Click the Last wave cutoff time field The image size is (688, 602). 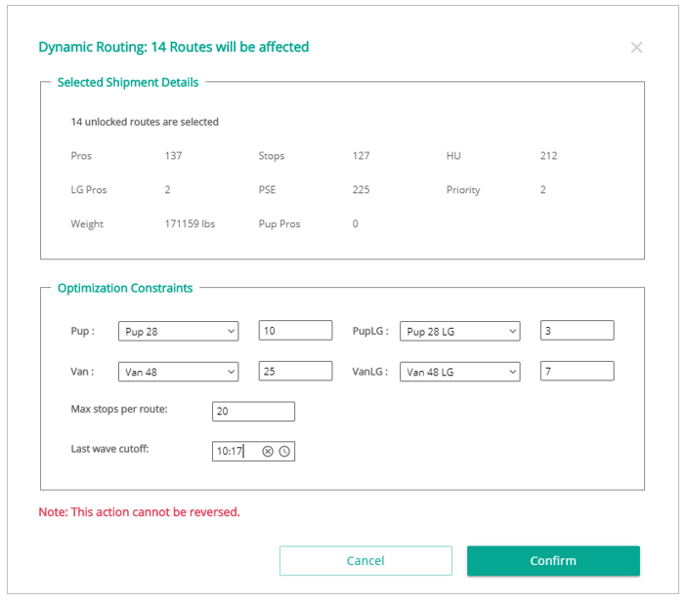pyautogui.click(x=236, y=452)
